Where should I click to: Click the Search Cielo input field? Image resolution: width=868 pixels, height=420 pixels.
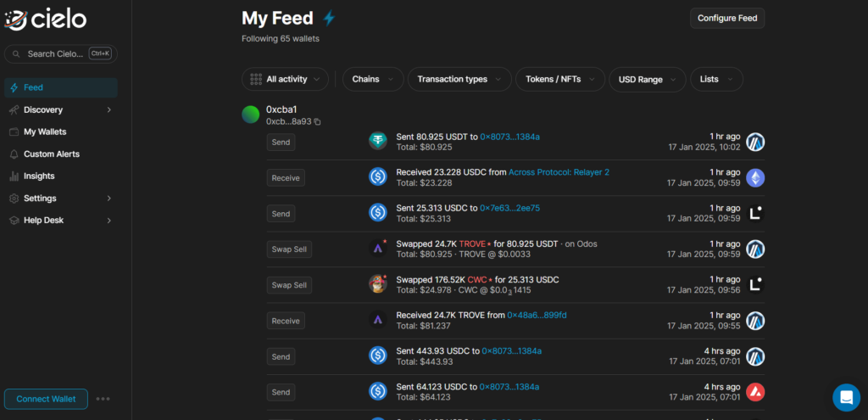(x=61, y=53)
